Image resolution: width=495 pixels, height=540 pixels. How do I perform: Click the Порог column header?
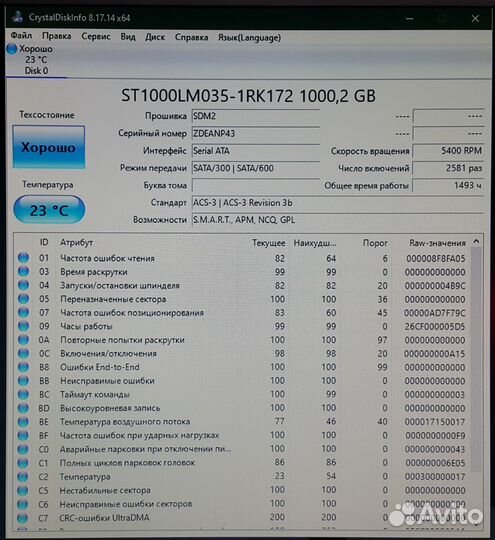[375, 243]
